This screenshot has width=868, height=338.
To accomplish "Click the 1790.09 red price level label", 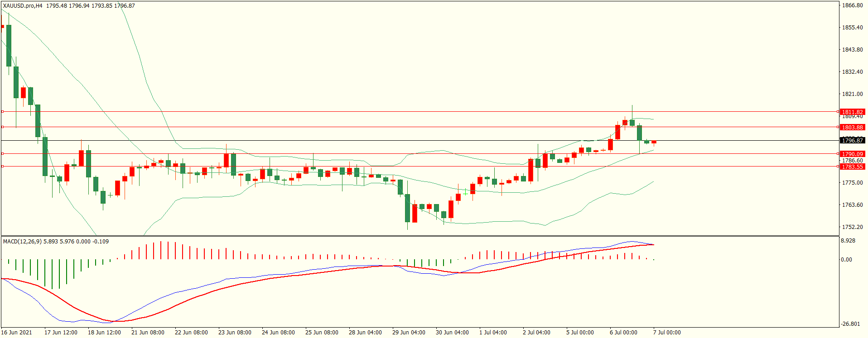I will click(852, 154).
